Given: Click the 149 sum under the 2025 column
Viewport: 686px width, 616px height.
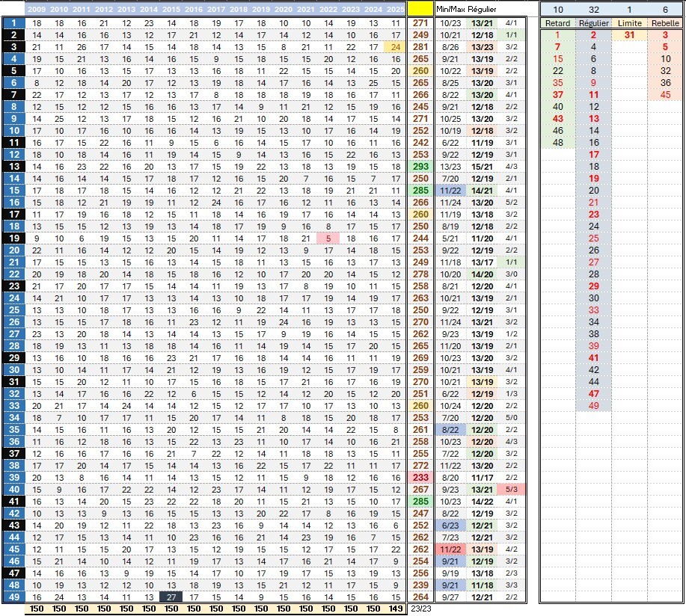Looking at the screenshot, I should pos(395,609).
